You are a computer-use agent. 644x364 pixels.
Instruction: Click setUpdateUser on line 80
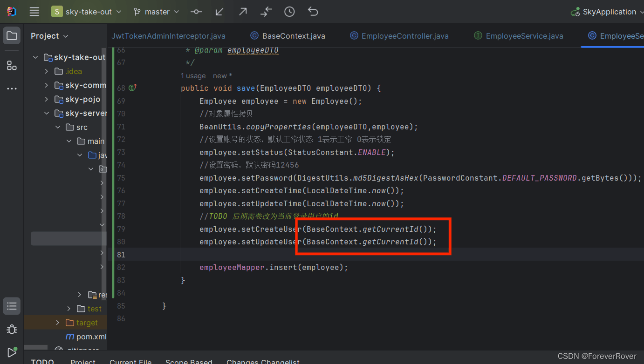click(x=272, y=242)
